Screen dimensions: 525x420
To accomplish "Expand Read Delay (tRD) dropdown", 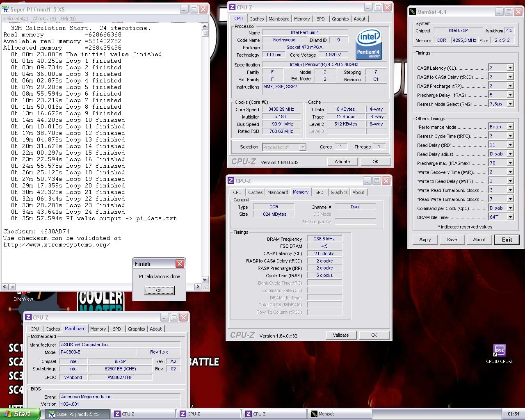I will [510, 145].
